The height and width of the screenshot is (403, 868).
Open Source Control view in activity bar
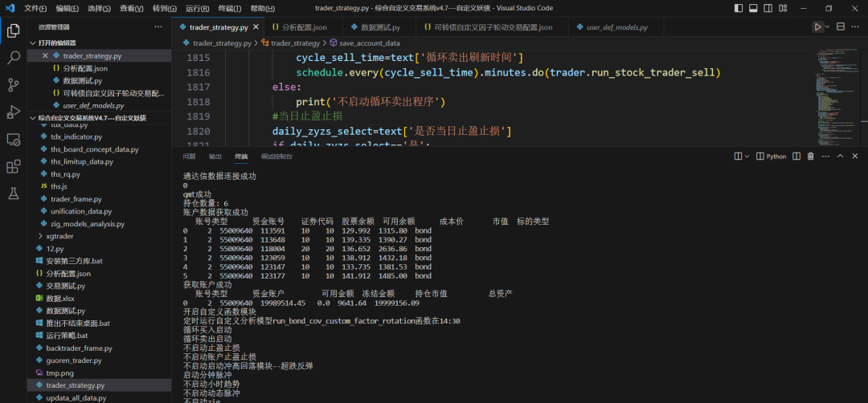(x=14, y=84)
